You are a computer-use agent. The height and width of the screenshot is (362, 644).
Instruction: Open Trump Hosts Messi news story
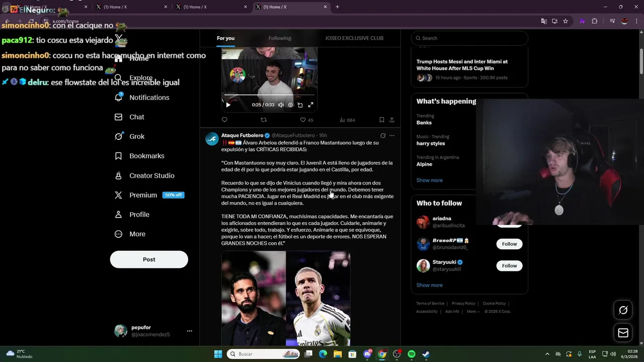coord(462,65)
